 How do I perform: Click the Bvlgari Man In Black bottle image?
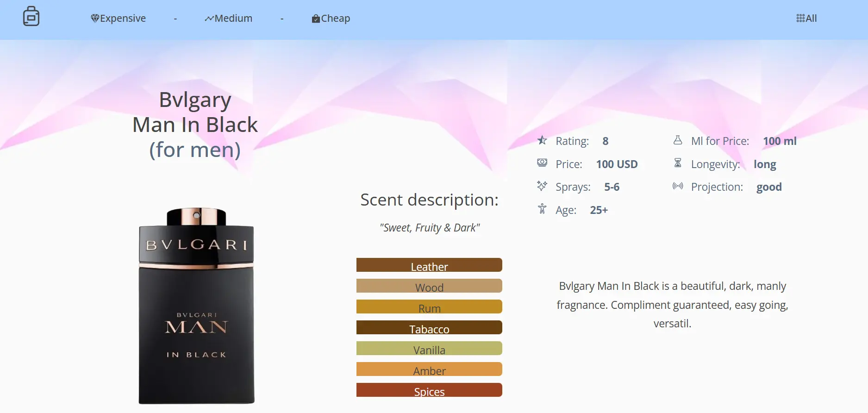(x=196, y=306)
